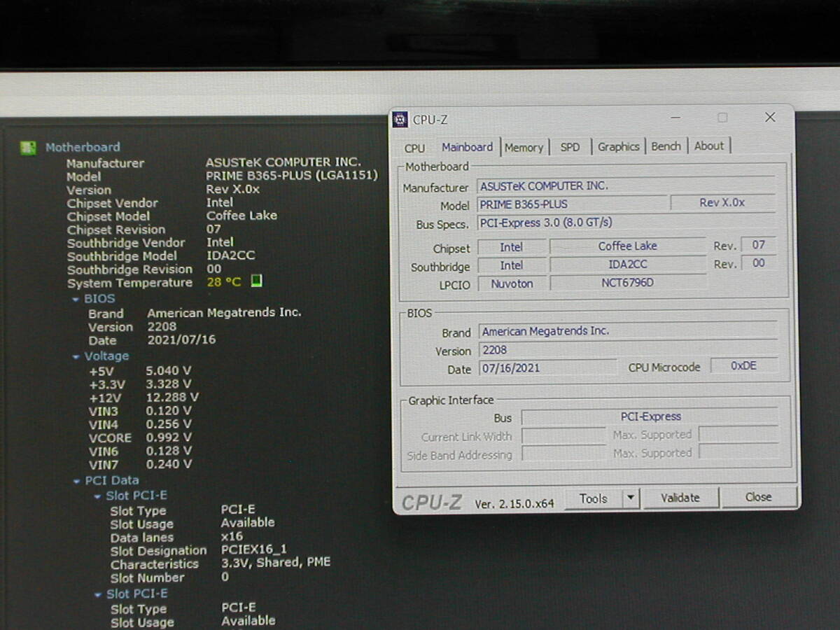The height and width of the screenshot is (630, 840).
Task: Open the About tab
Action: [709, 146]
